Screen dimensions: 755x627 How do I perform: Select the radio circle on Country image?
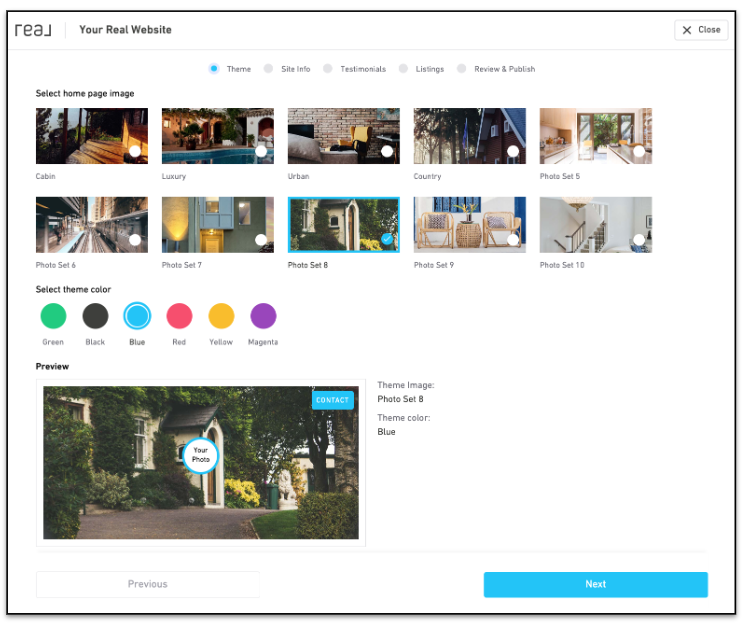point(513,151)
